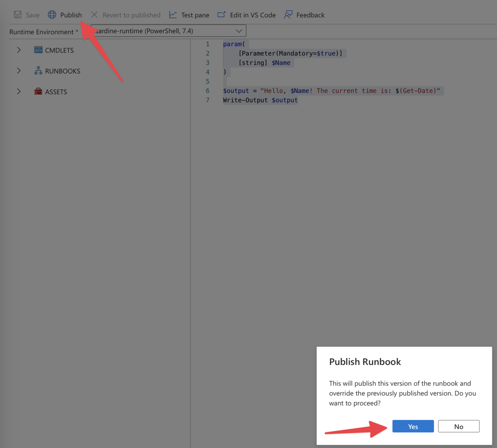The width and height of the screenshot is (497, 448).
Task: Click the Save disk icon
Action: coord(17,15)
